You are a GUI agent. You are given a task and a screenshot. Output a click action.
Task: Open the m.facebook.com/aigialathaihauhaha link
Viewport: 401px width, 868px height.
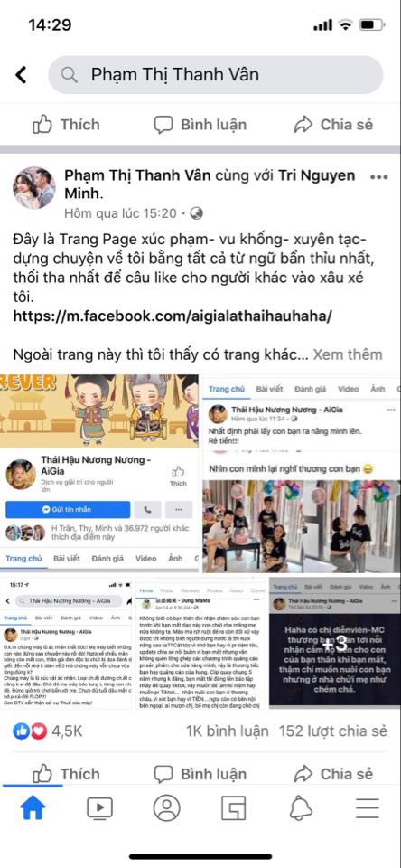click(x=173, y=316)
